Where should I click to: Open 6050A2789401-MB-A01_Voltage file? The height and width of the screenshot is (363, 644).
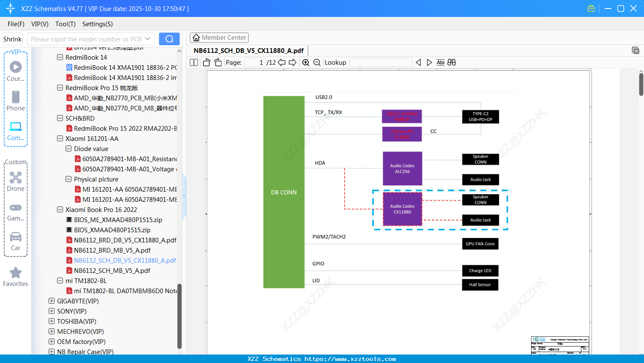tap(126, 169)
